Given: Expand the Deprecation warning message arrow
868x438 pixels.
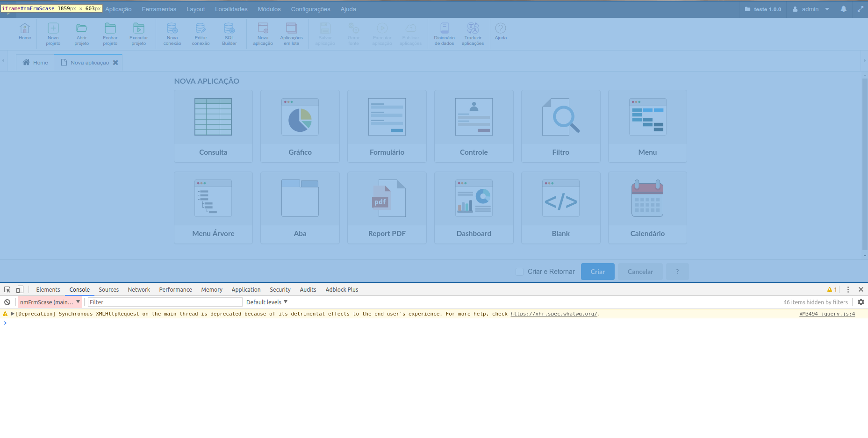Looking at the screenshot, I should coord(13,314).
